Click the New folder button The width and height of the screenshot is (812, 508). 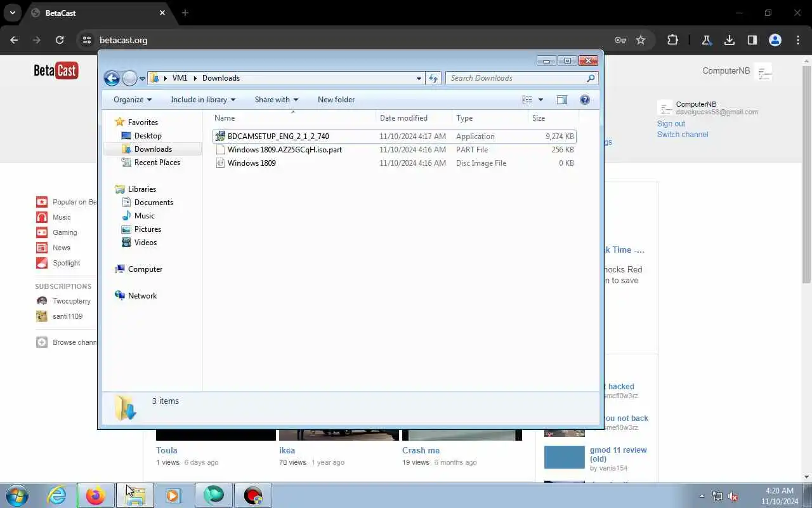pyautogui.click(x=336, y=100)
